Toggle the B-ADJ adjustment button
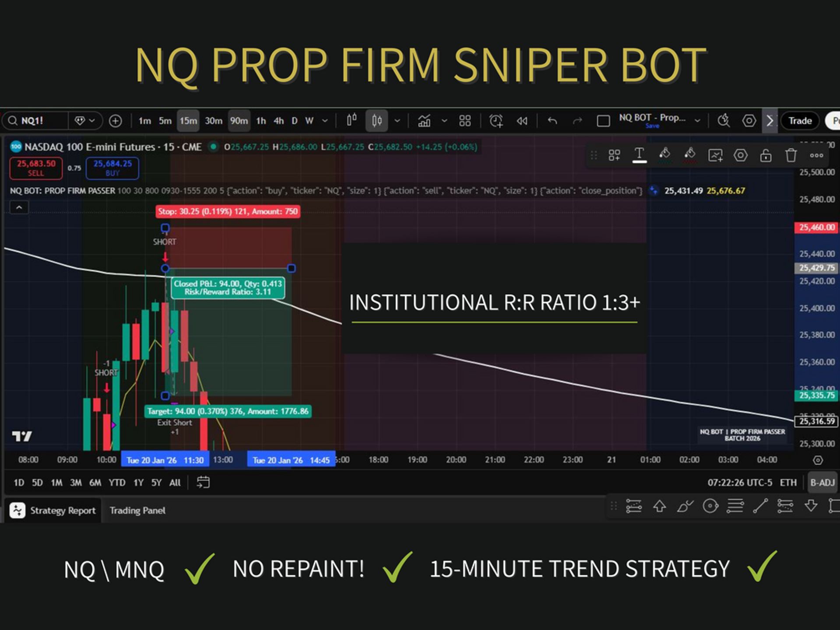Viewport: 840px width, 630px height. coord(822,483)
